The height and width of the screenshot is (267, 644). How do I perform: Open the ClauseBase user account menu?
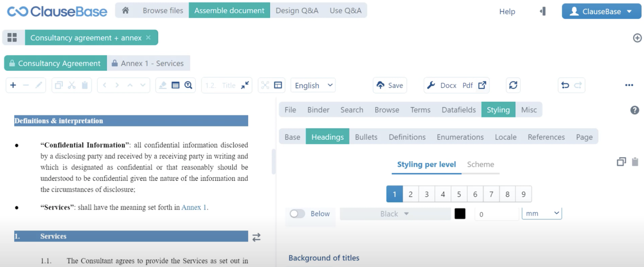click(x=601, y=12)
